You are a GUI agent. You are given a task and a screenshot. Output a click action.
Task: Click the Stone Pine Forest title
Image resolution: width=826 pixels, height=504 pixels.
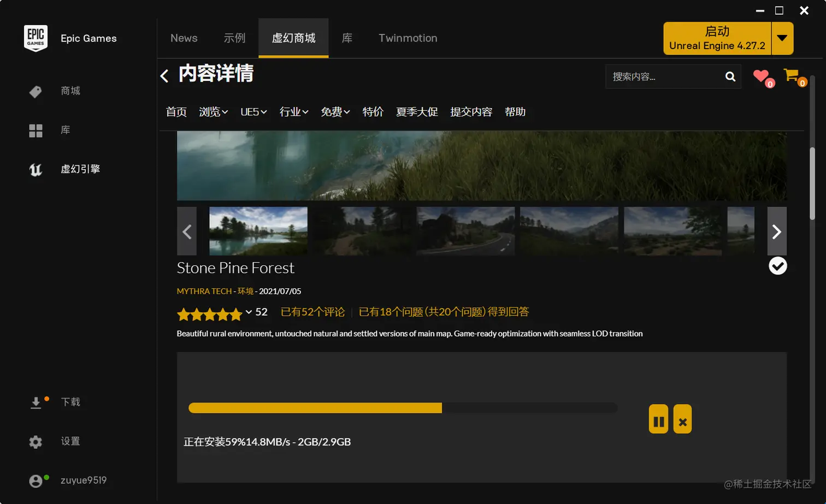pos(235,268)
